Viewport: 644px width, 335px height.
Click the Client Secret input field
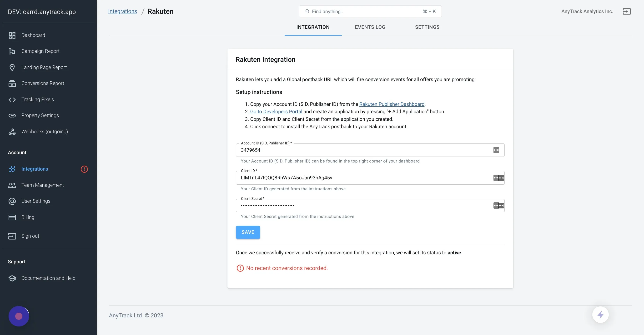click(x=370, y=206)
